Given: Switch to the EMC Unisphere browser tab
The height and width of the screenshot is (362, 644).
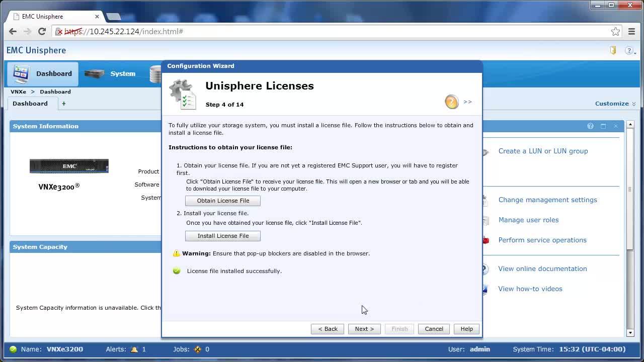Looking at the screenshot, I should 55,17.
